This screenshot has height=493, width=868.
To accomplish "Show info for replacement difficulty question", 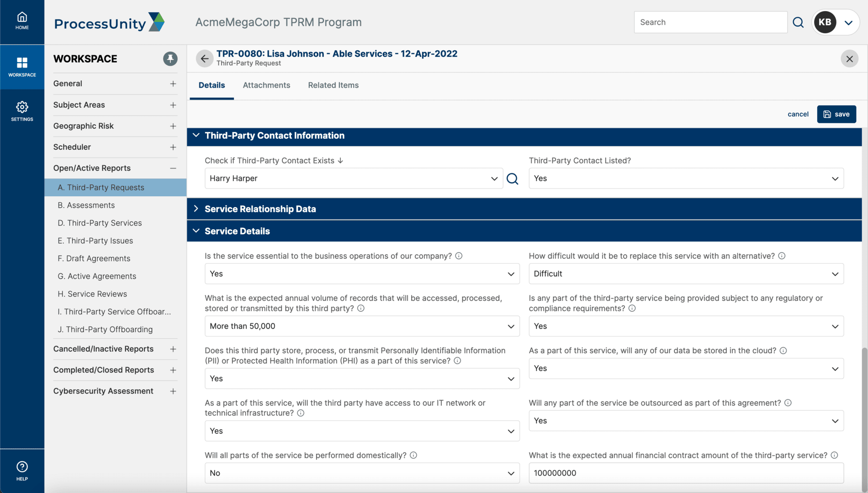I will click(x=782, y=256).
